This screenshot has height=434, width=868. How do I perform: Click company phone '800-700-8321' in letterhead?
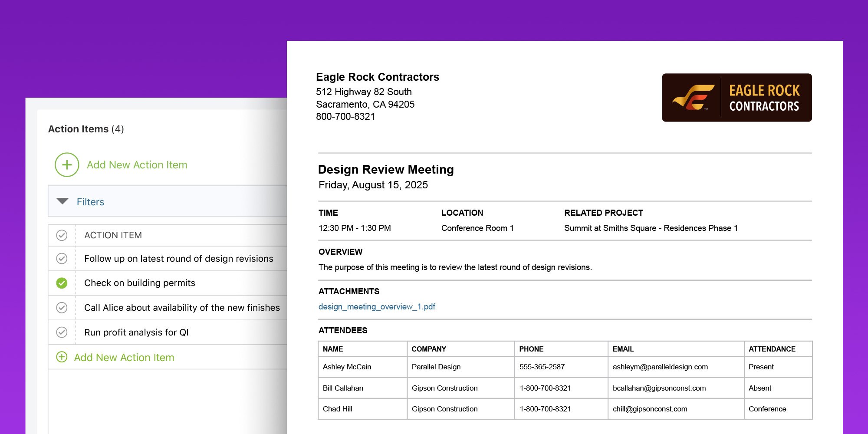pos(345,116)
